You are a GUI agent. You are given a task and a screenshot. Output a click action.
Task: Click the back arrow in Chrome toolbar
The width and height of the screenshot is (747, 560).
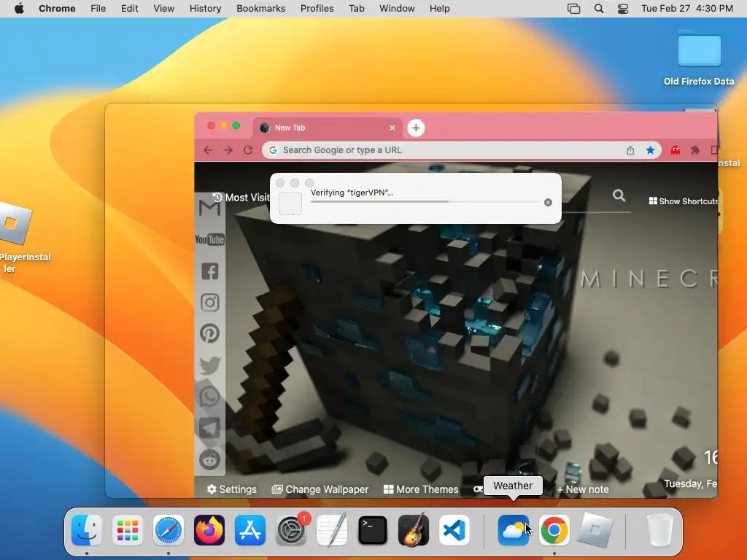coord(208,150)
